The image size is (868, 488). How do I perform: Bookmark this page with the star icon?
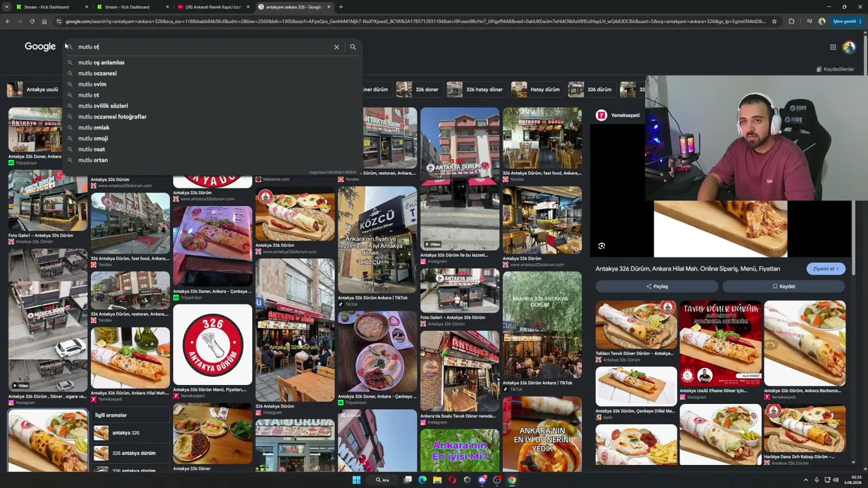774,21
